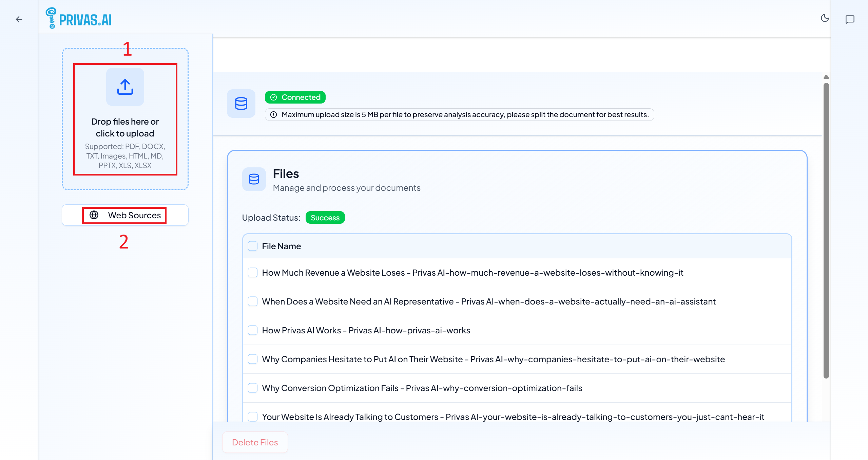Check the select-all File Name checkbox
This screenshot has height=460, width=868.
253,246
